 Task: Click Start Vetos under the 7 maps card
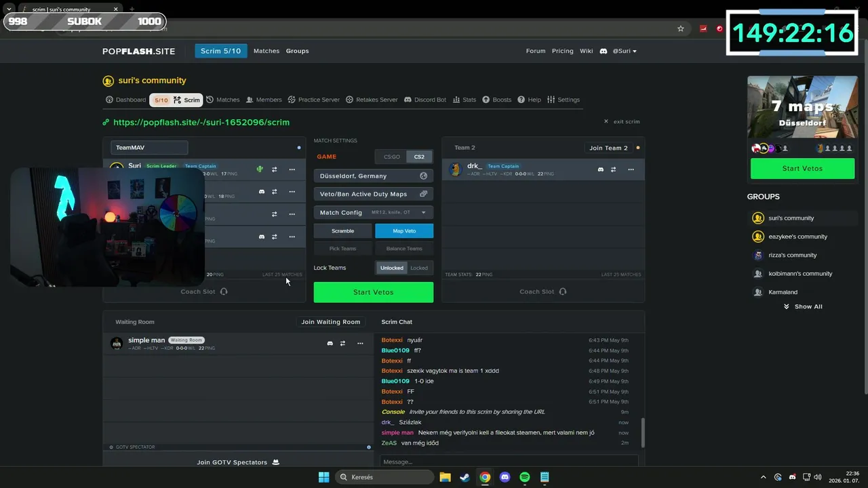[x=802, y=168]
